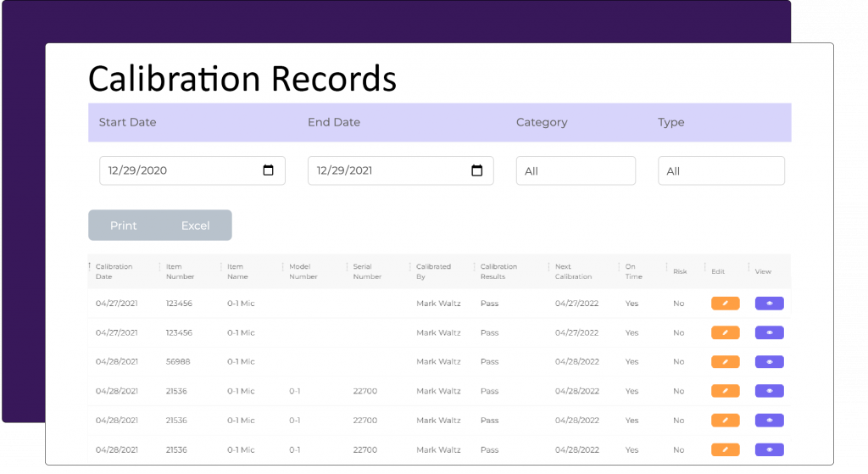Edit the topmost 123456 record with pencil button
868x474 pixels.
coord(726,304)
